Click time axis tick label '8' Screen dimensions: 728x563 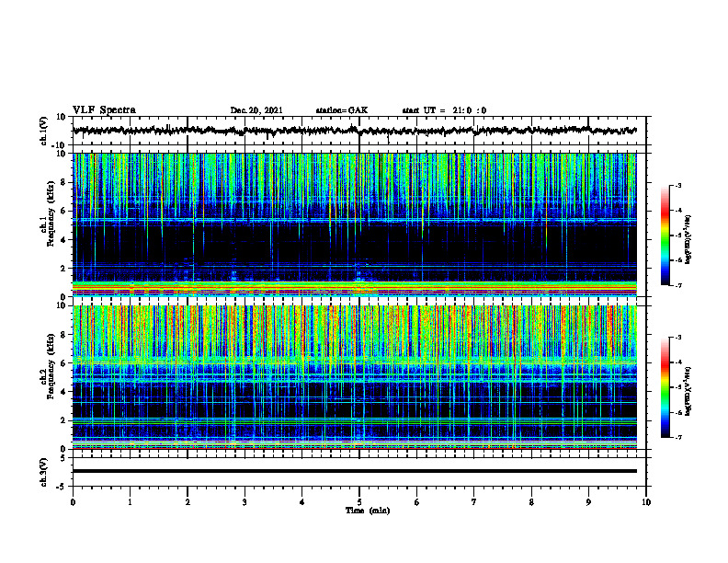531,502
